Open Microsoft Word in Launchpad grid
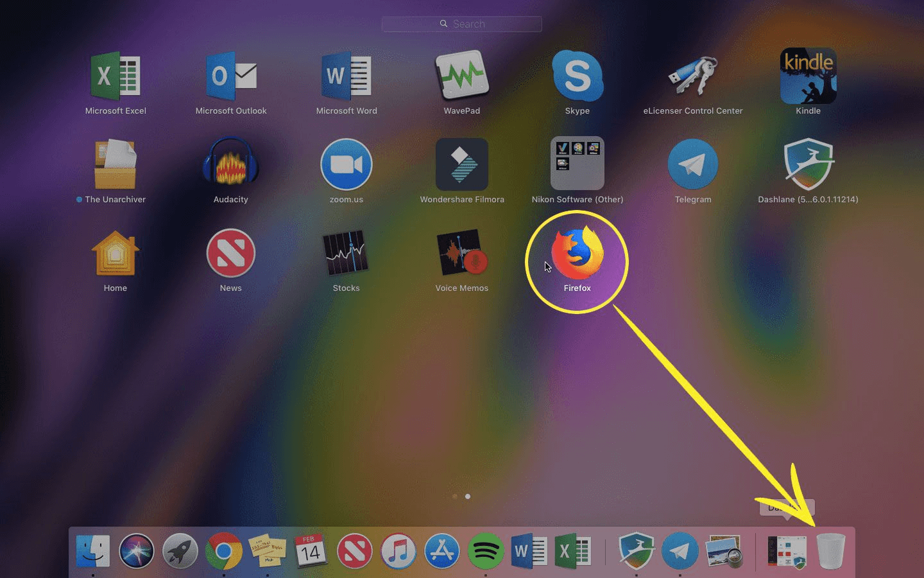The height and width of the screenshot is (578, 924). 346,76
